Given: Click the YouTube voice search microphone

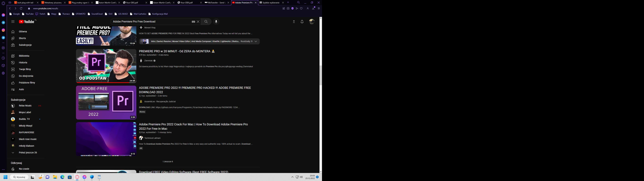Looking at the screenshot, I should point(216,21).
